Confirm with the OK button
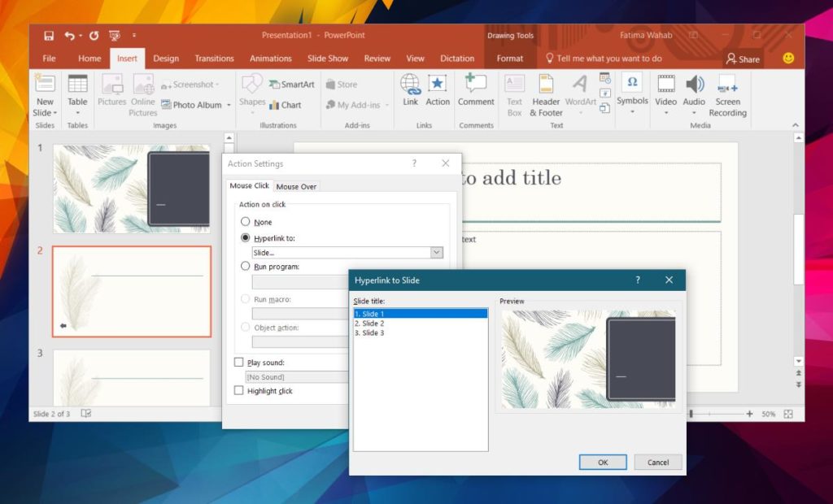Screen dimensions: 833x504 (x=602, y=462)
